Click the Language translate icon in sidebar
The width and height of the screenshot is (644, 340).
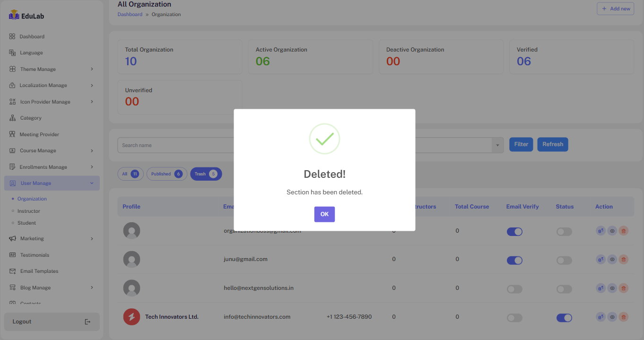coord(12,53)
